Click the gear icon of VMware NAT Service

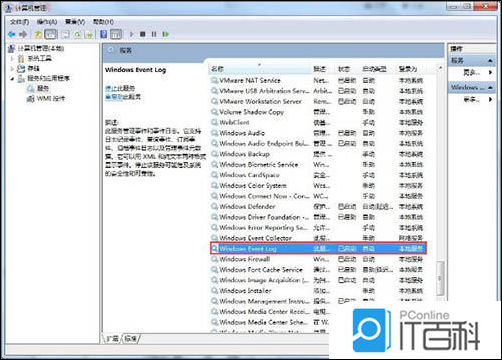click(214, 80)
